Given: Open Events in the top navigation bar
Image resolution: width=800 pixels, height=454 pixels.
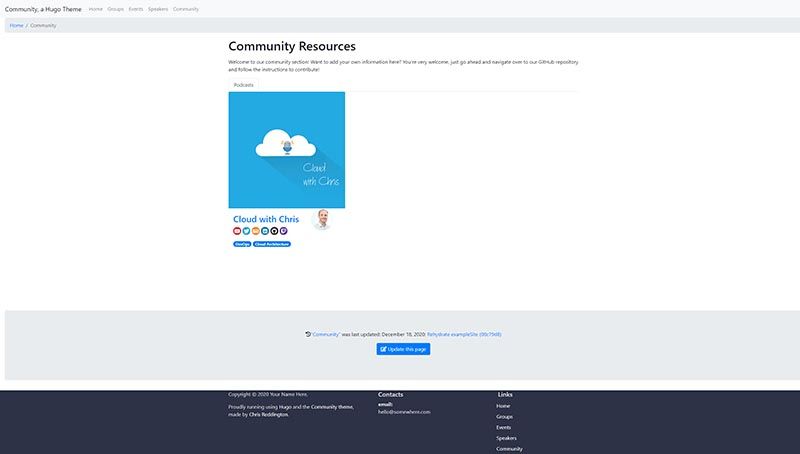Looking at the screenshot, I should (136, 9).
